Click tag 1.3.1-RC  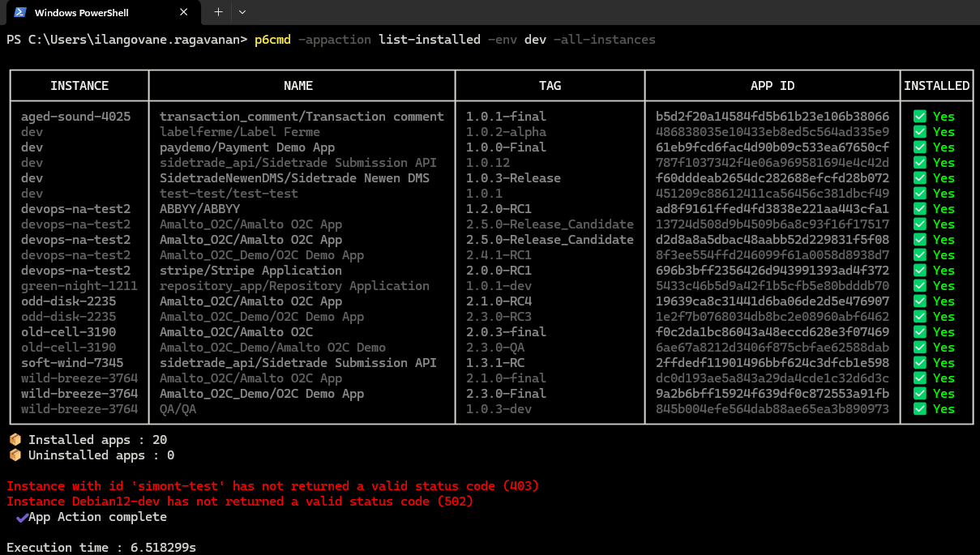pos(495,363)
